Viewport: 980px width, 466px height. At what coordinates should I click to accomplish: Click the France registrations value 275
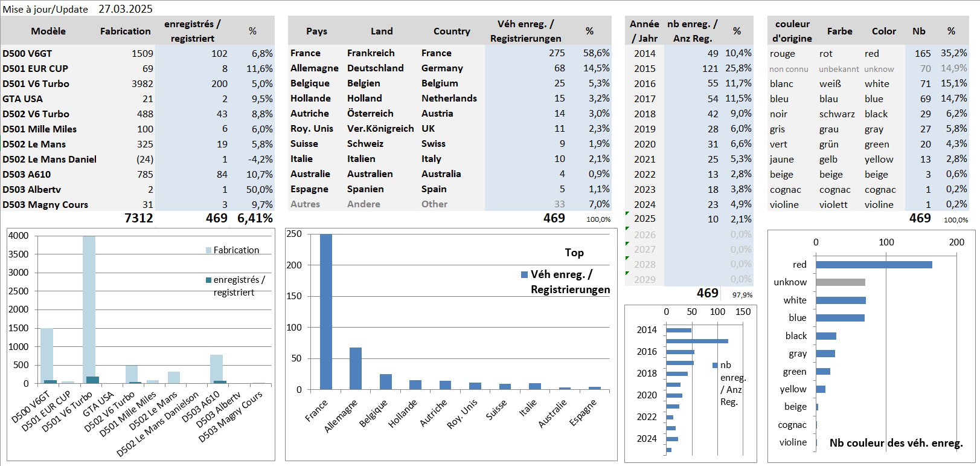[x=557, y=53]
